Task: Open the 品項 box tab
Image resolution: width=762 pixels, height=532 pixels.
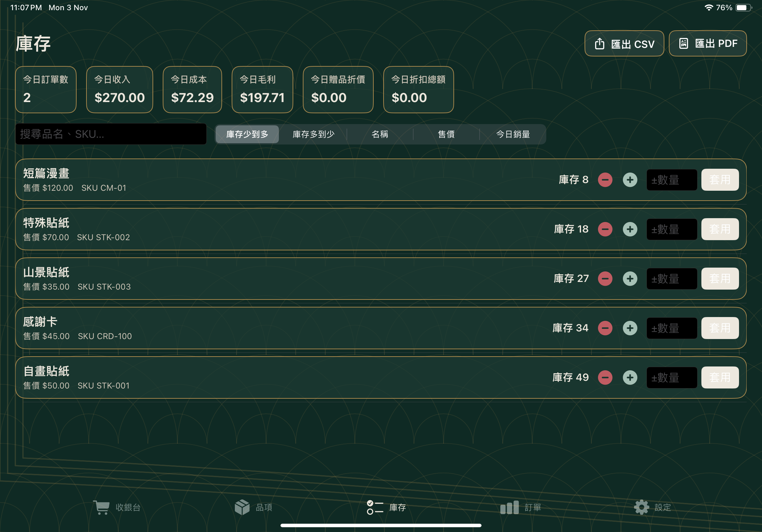Action: 254,507
